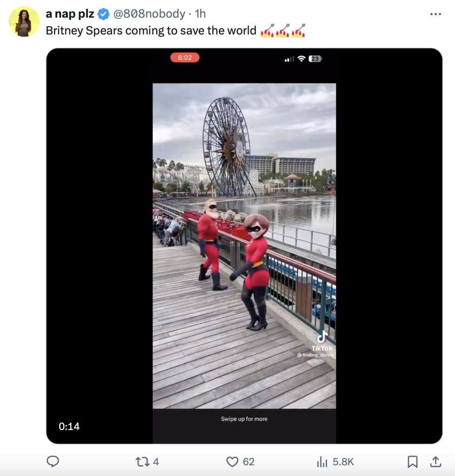This screenshot has height=476, width=455.
Task: Click the blue verified badge
Action: pos(103,14)
